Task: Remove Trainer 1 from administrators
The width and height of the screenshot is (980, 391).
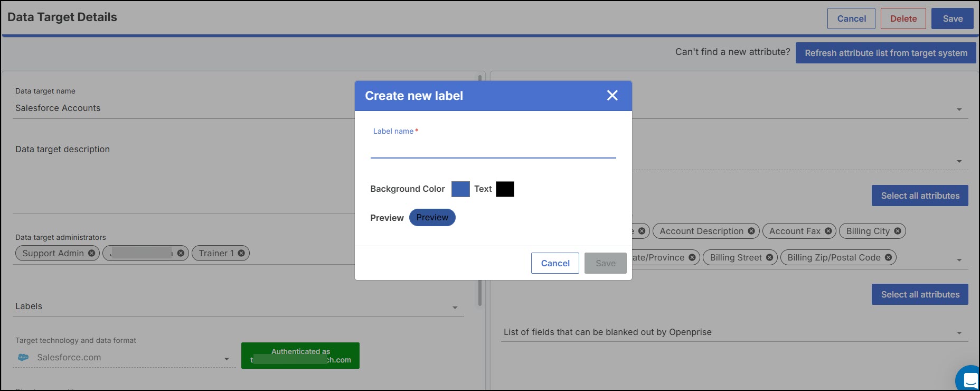Action: tap(241, 253)
